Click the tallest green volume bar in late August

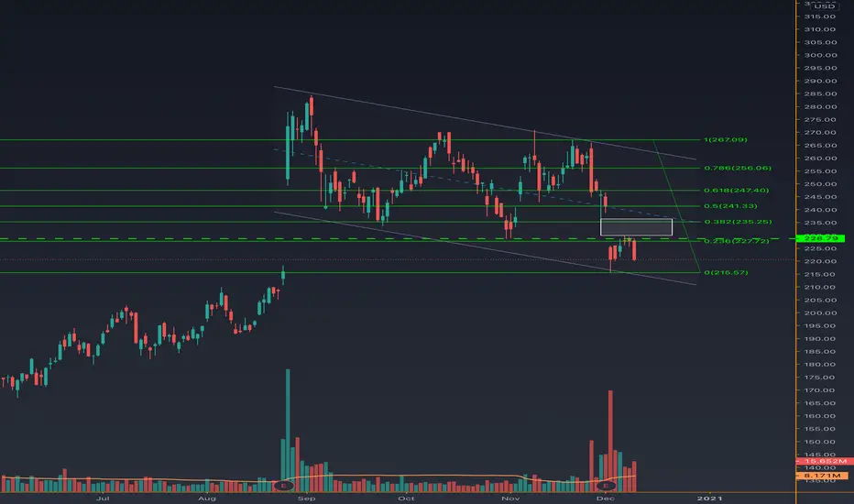click(288, 431)
